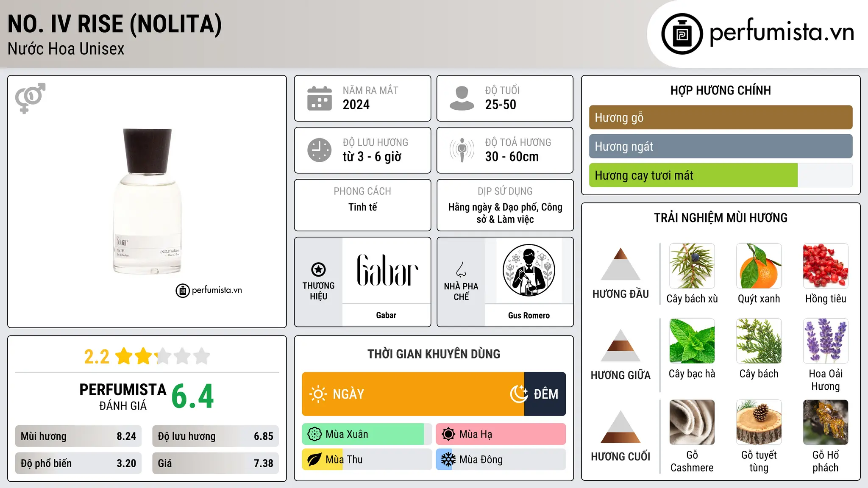
Task: Click the Trải nghiệm mùi hương heading
Action: coord(721,218)
